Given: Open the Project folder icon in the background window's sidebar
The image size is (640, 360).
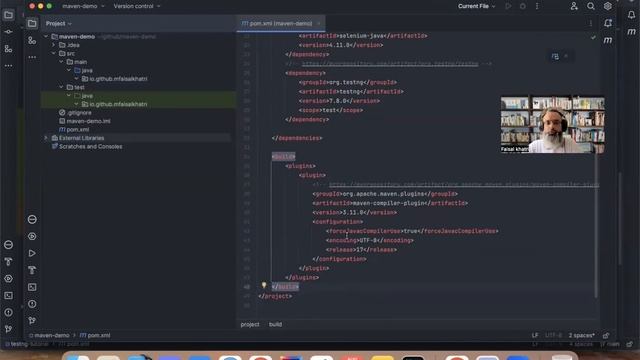Looking at the screenshot, I should coord(8,15).
